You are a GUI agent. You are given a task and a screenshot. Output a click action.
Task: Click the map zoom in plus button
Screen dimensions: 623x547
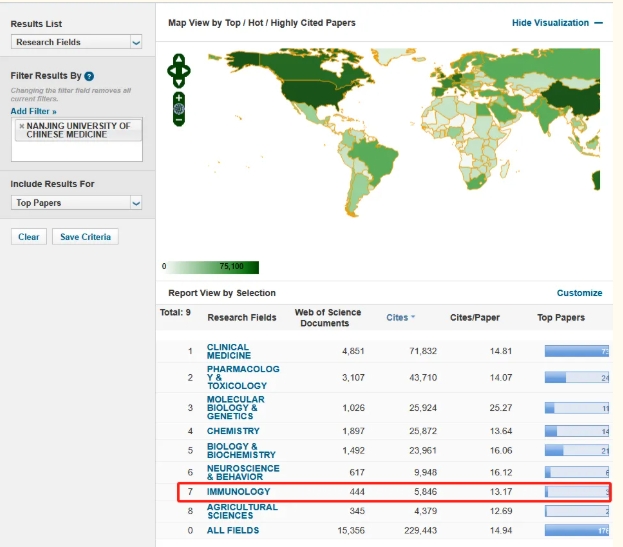pos(179,97)
